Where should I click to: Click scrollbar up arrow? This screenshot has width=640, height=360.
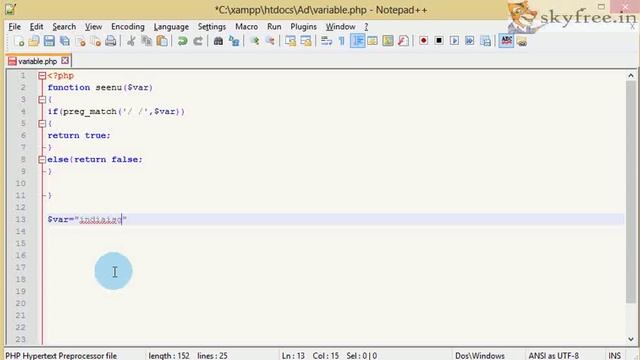point(631,76)
